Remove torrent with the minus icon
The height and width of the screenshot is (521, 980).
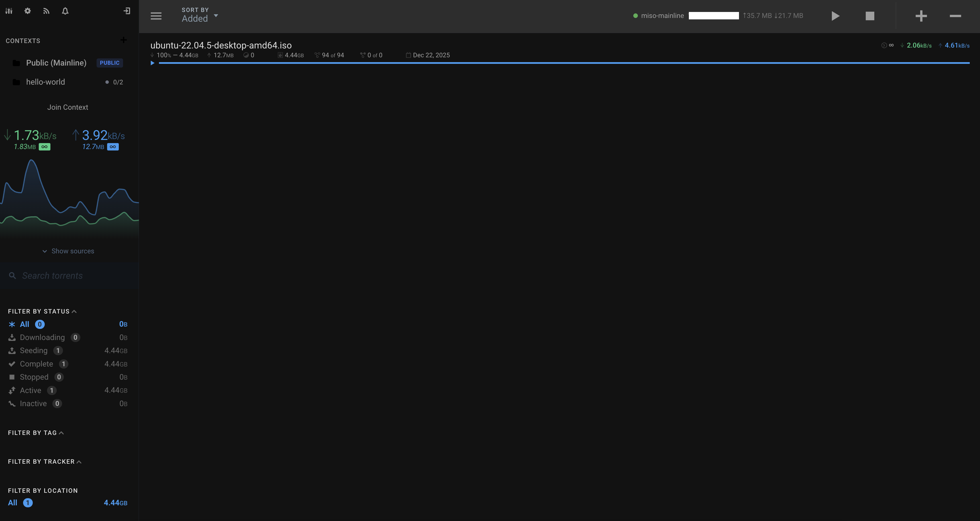pyautogui.click(x=956, y=16)
